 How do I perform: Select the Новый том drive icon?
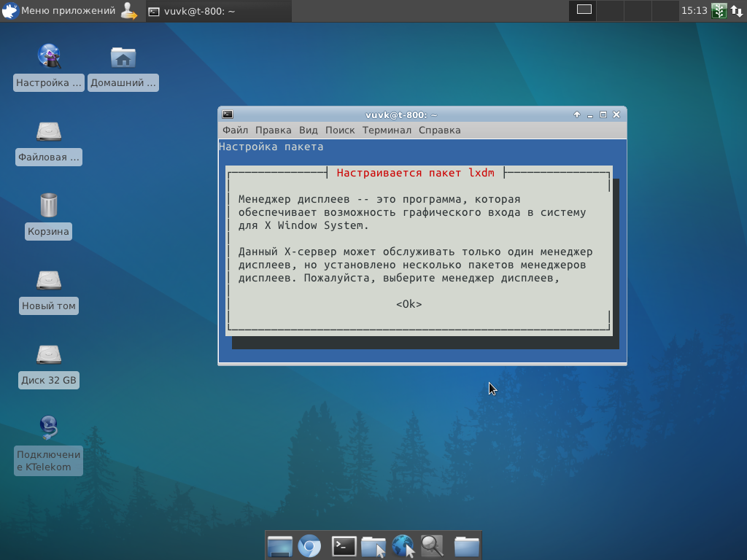coord(49,280)
